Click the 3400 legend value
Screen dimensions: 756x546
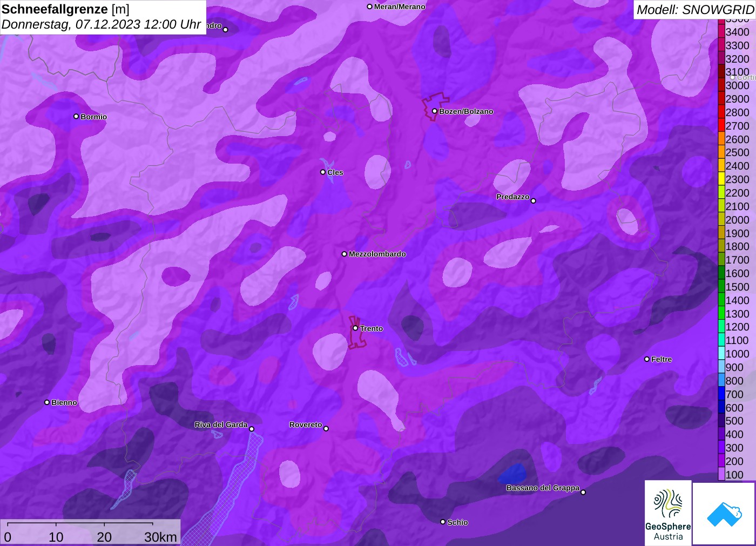737,32
